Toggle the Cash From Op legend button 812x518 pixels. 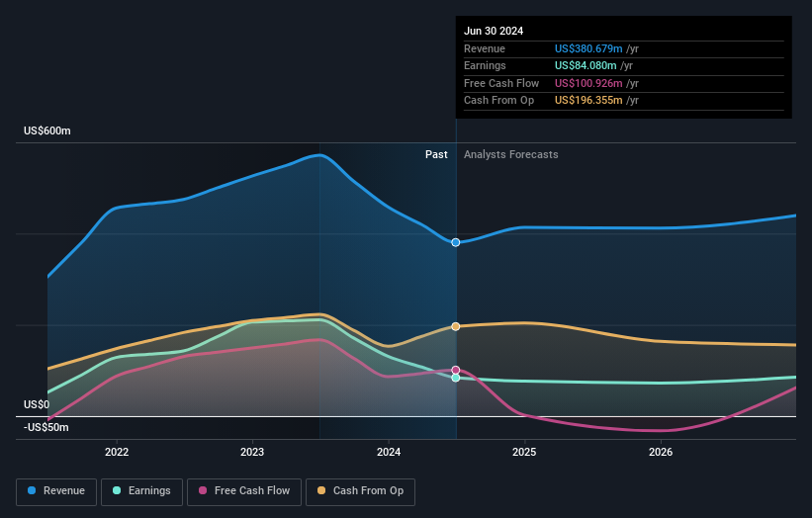tap(360, 491)
